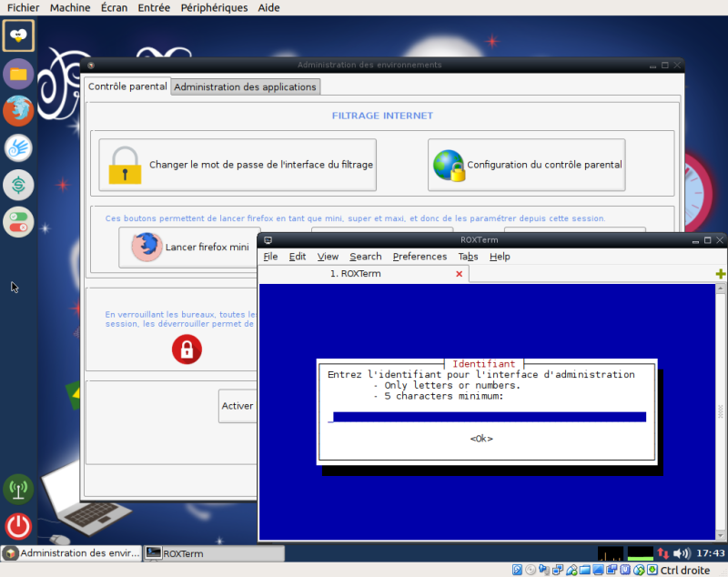Click the red network arrows tray icon
Screen dimensions: 728x577
(663, 553)
